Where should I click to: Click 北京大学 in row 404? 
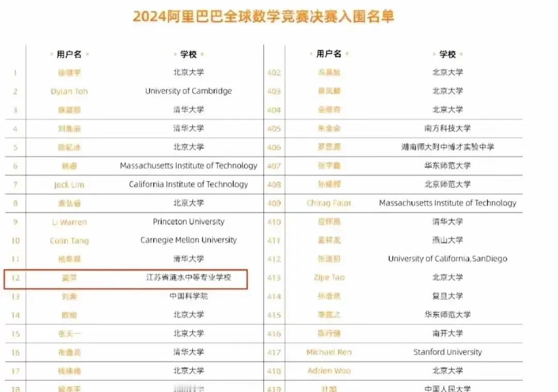click(x=447, y=109)
